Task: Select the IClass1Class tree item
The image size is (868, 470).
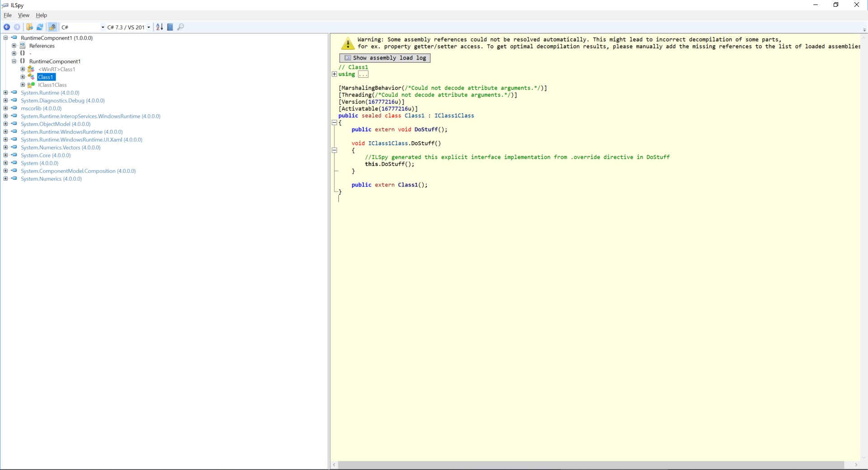Action: 52,85
